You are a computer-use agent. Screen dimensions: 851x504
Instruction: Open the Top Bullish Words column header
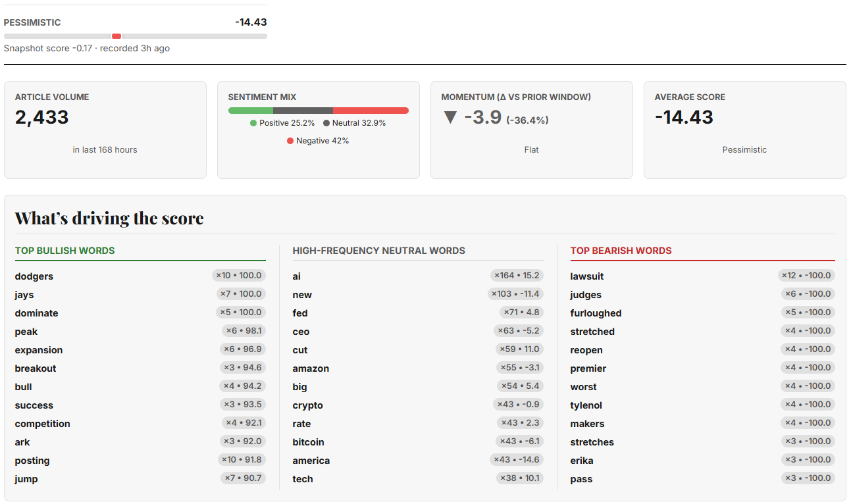click(65, 251)
